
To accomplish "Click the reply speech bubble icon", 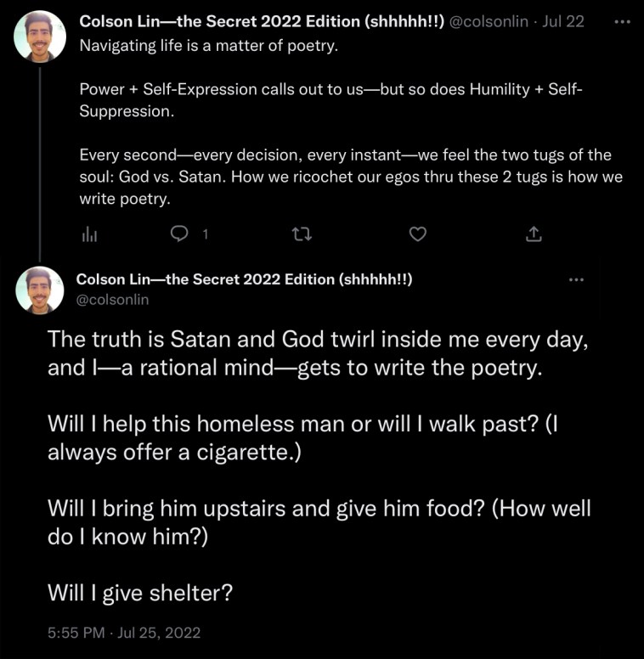I will pos(178,234).
